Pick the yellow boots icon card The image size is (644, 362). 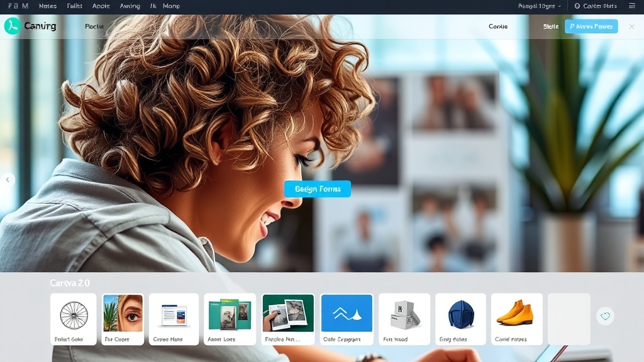[x=516, y=319]
